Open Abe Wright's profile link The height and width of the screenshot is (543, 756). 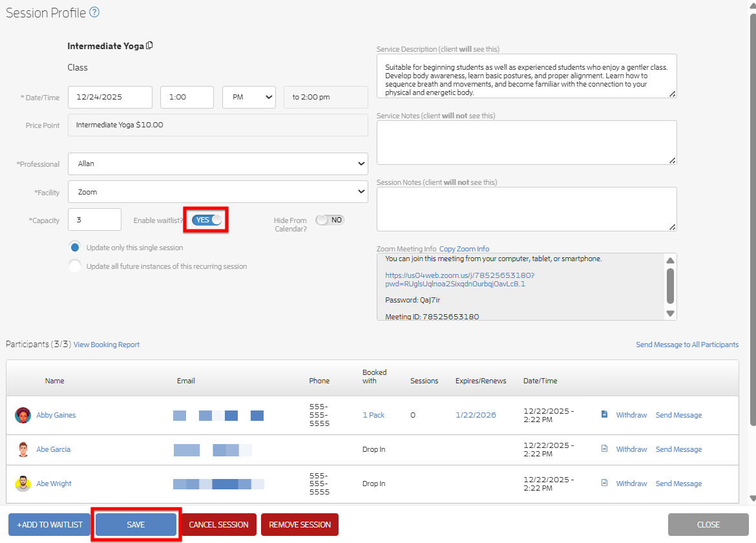coord(54,484)
